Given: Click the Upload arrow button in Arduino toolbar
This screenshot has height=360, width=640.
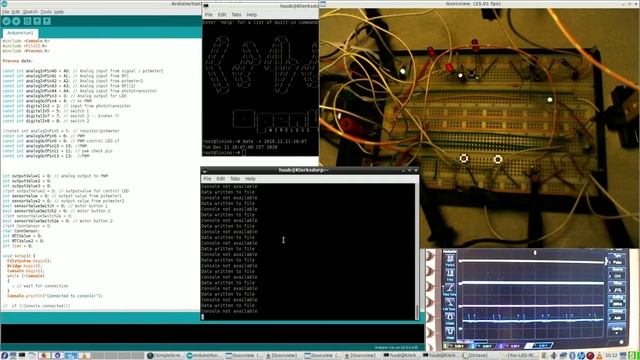Looking at the screenshot, I should coord(16,21).
